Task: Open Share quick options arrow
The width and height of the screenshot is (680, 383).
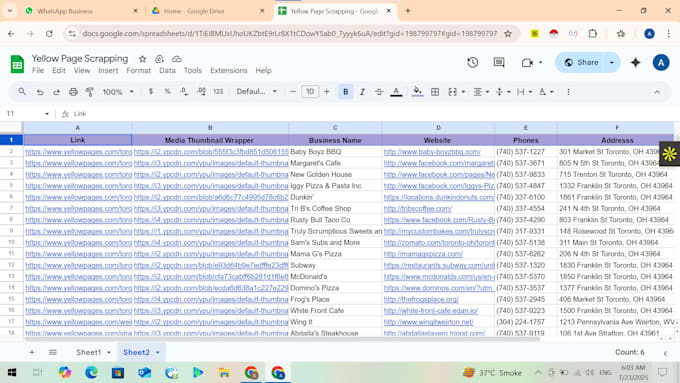Action: 612,62
